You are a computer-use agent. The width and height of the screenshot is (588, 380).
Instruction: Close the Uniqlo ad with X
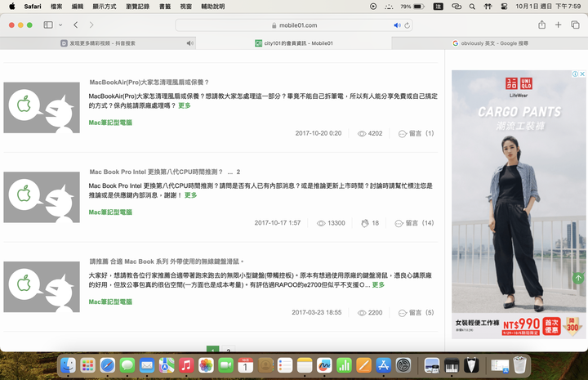click(x=582, y=74)
